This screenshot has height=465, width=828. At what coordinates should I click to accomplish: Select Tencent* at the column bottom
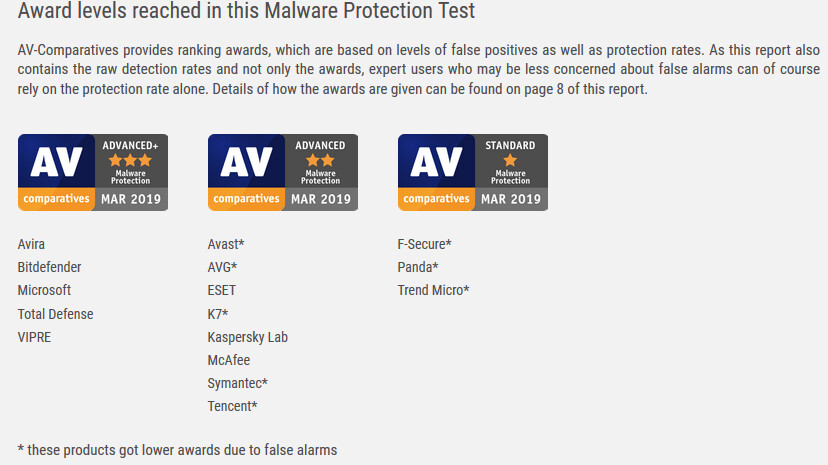coord(232,406)
